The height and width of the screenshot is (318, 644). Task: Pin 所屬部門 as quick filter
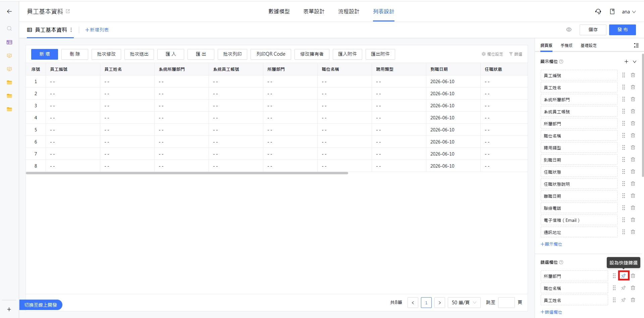[624, 276]
